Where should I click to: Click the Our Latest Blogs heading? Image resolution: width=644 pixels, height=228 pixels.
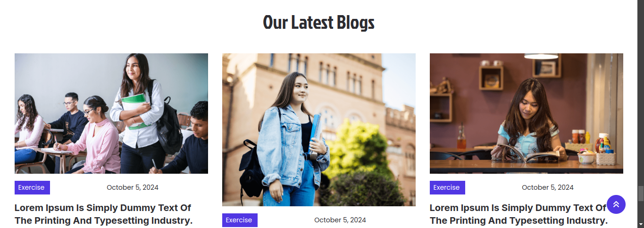[319, 22]
